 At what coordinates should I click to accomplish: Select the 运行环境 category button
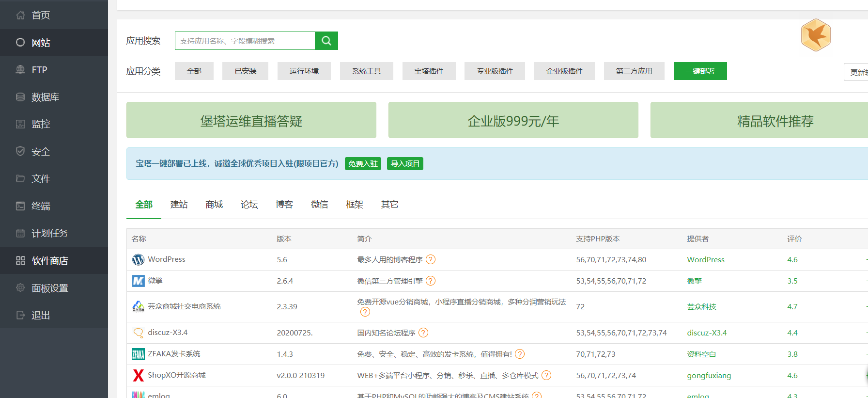[x=304, y=71]
